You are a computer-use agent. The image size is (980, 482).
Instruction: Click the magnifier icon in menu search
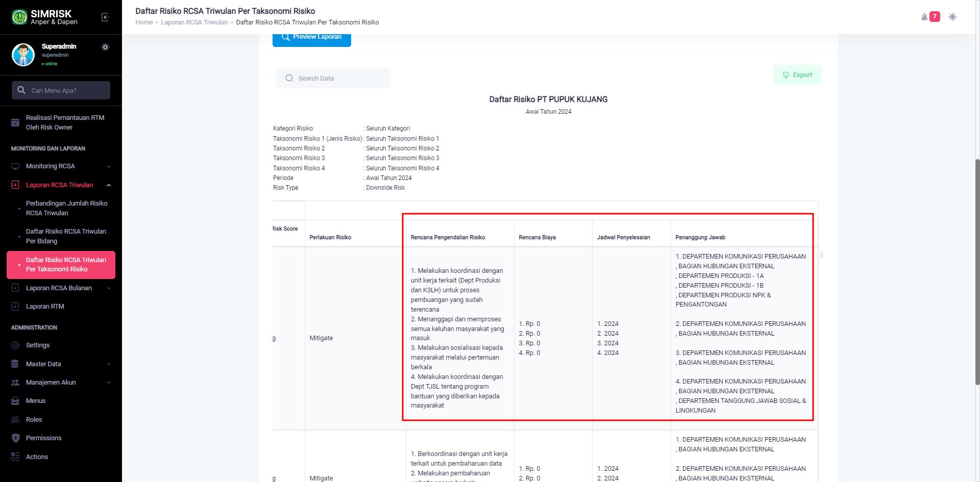click(x=21, y=90)
